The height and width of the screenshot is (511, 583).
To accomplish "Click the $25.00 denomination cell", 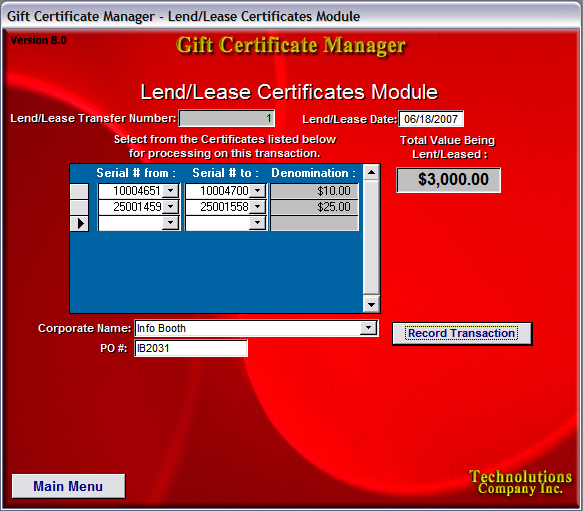I will tap(315, 207).
